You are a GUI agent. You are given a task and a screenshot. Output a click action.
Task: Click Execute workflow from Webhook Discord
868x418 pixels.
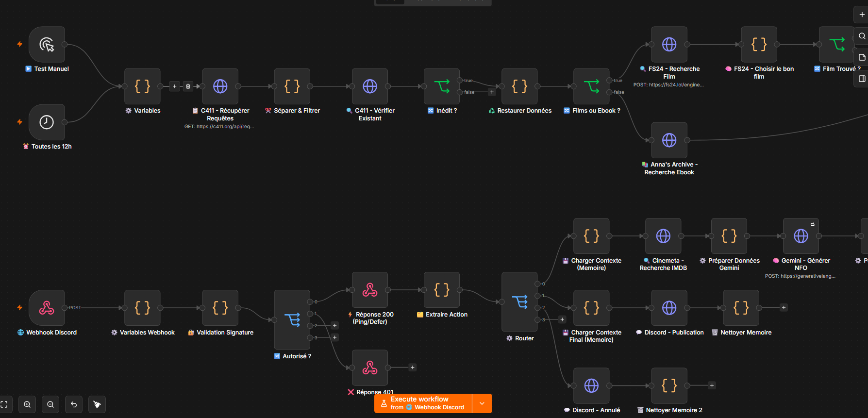point(423,403)
